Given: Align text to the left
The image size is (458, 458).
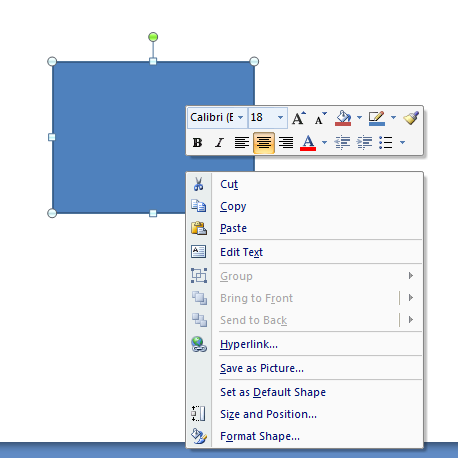Looking at the screenshot, I should click(242, 143).
